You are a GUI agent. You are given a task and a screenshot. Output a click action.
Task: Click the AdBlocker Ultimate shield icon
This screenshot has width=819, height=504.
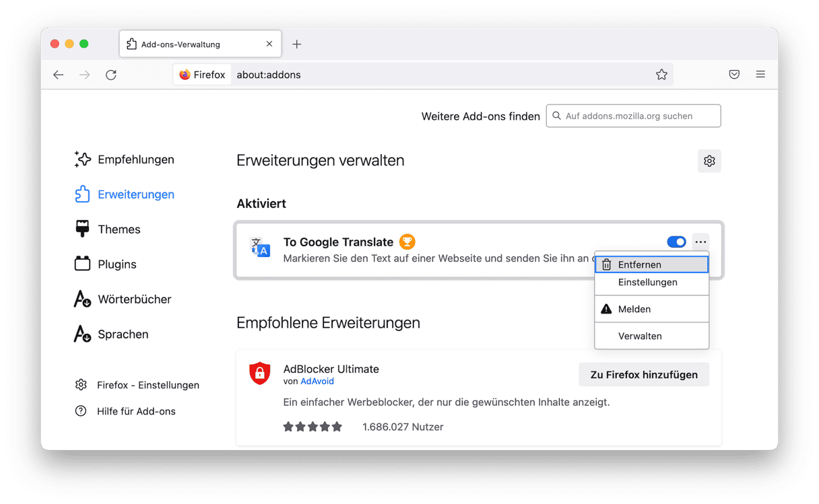(x=260, y=373)
